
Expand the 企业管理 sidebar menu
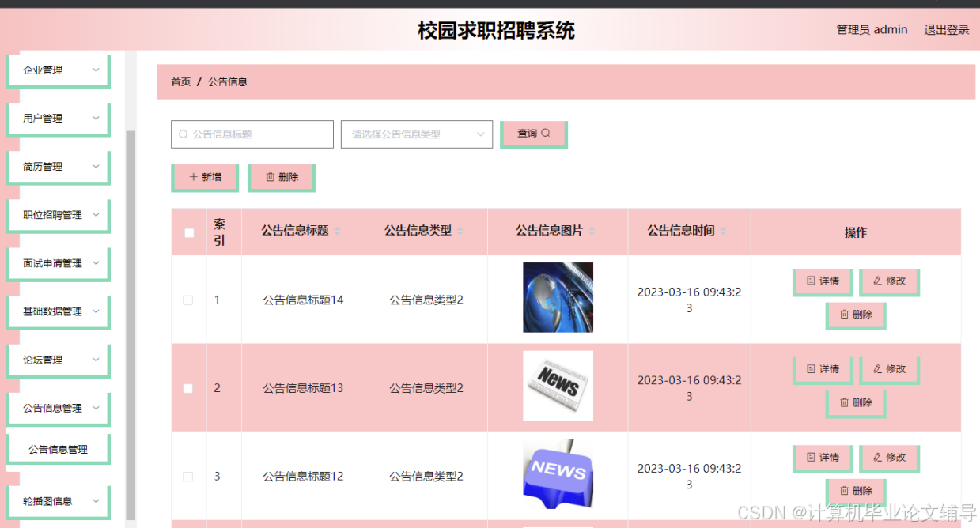(x=57, y=70)
